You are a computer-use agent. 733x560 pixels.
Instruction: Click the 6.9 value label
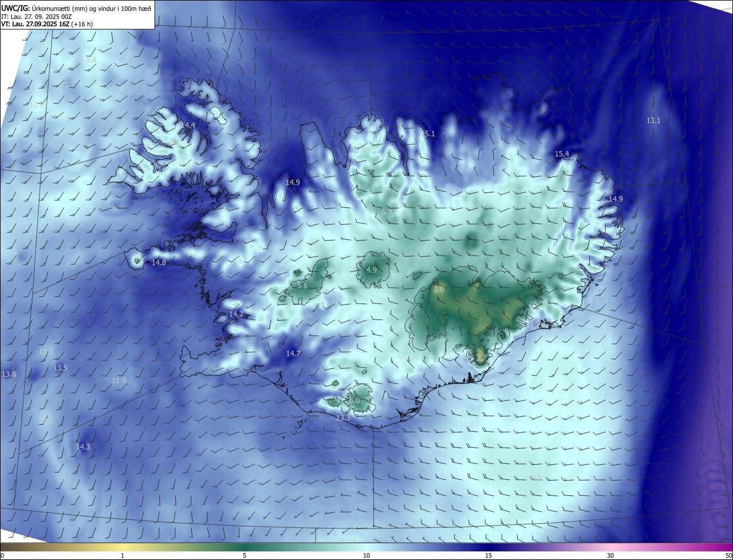pos(387,211)
